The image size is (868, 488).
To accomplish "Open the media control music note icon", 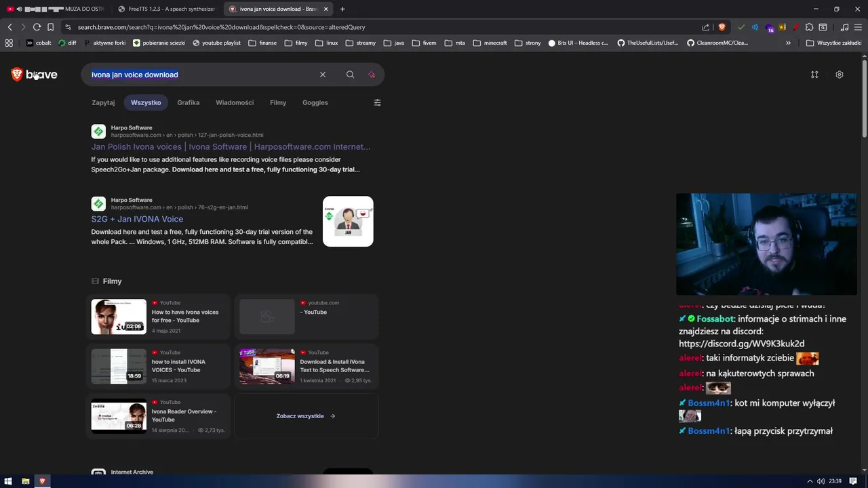I will click(844, 27).
